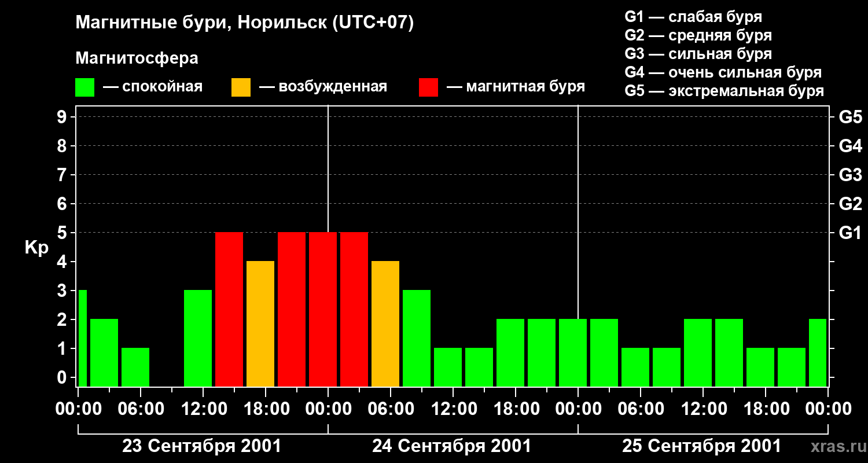Click the green bar crossing midnight into 25 September

pyautogui.click(x=573, y=352)
